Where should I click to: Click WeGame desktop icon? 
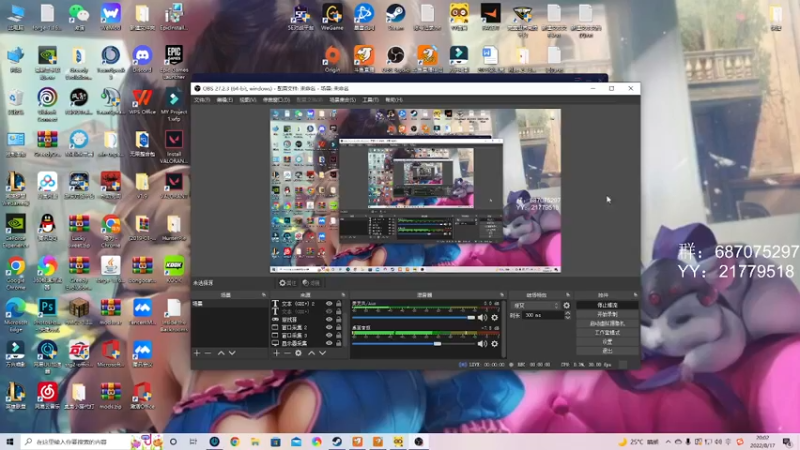pyautogui.click(x=332, y=17)
